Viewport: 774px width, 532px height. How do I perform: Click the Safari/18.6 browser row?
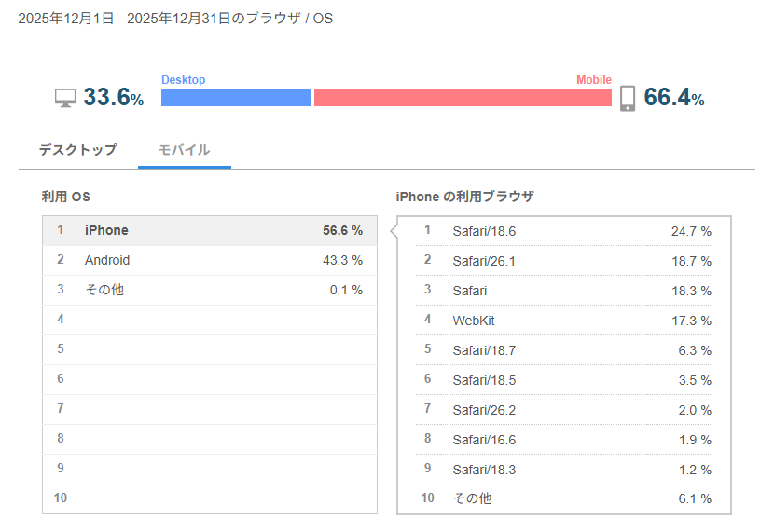click(x=564, y=231)
